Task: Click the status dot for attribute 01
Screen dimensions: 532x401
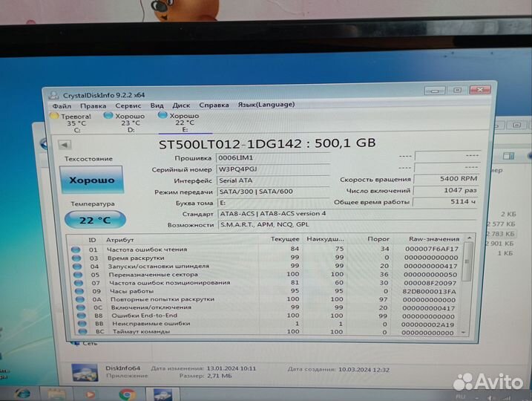Action: click(x=76, y=250)
